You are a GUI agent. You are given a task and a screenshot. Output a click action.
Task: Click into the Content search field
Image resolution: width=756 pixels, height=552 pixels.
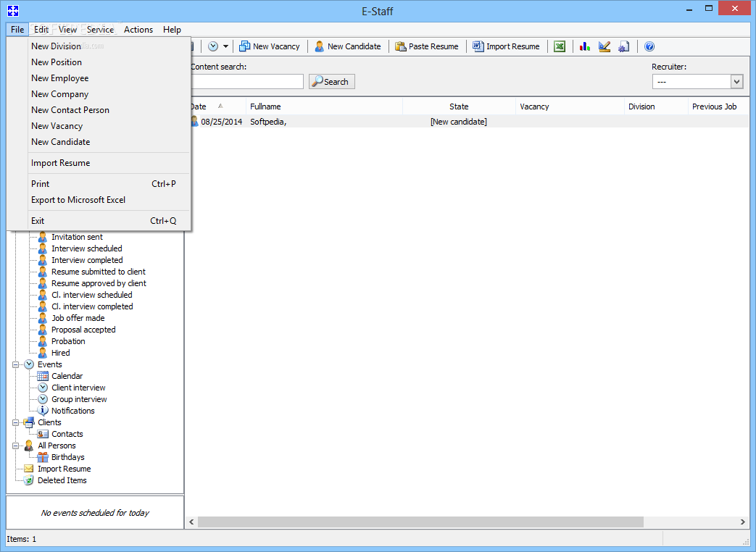(x=247, y=82)
